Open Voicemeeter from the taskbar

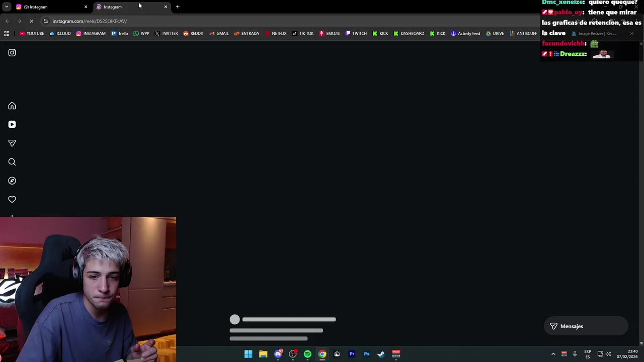pyautogui.click(x=396, y=354)
